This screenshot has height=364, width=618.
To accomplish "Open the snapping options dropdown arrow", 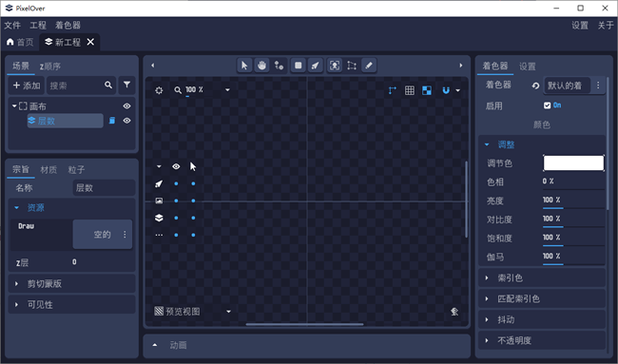I will pyautogui.click(x=457, y=90).
